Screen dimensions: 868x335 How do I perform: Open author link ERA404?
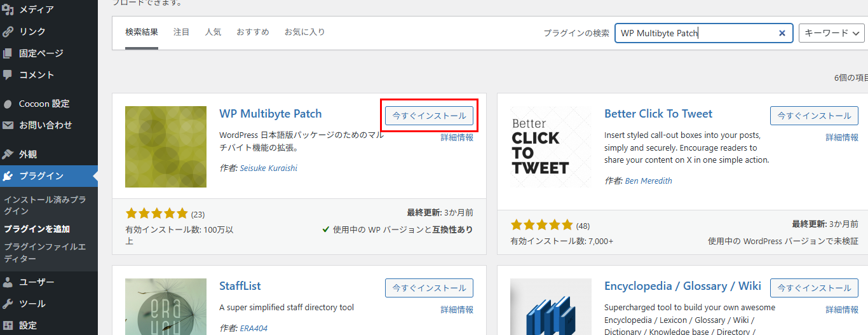[254, 329]
